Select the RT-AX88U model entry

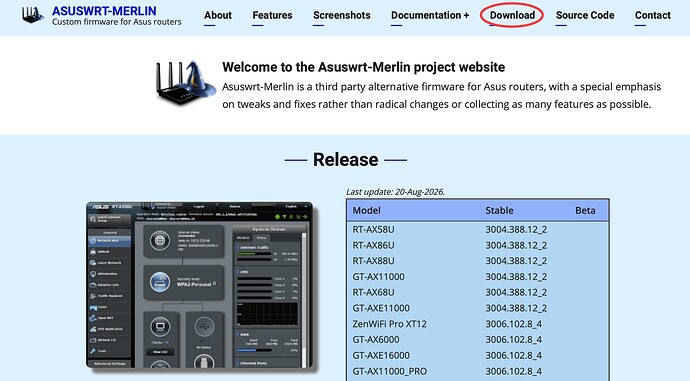pyautogui.click(x=373, y=261)
